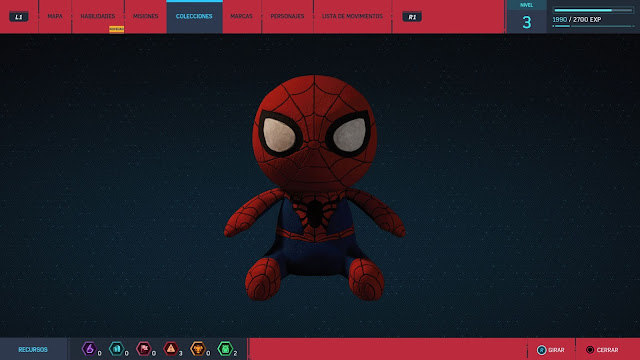
Task: Open the Personajes tab
Action: click(287, 16)
